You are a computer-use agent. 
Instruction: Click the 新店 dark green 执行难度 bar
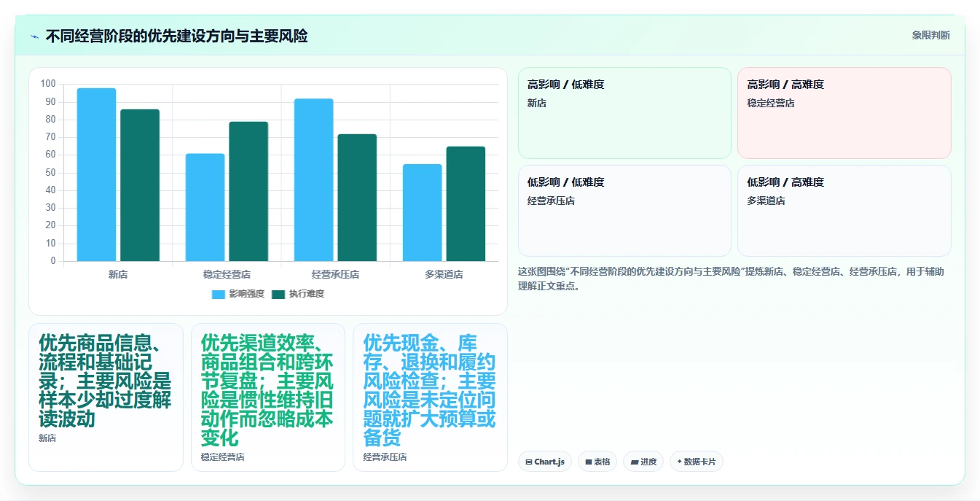pos(140,185)
